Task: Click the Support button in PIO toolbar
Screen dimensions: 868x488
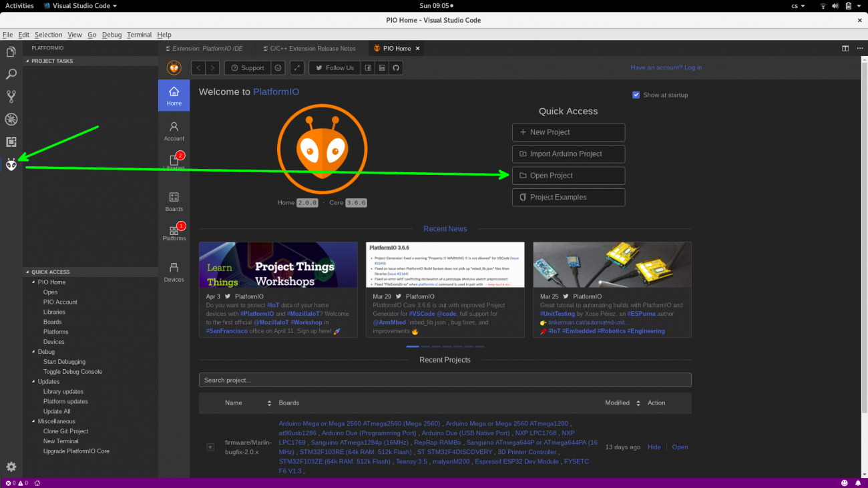Action: pos(247,67)
